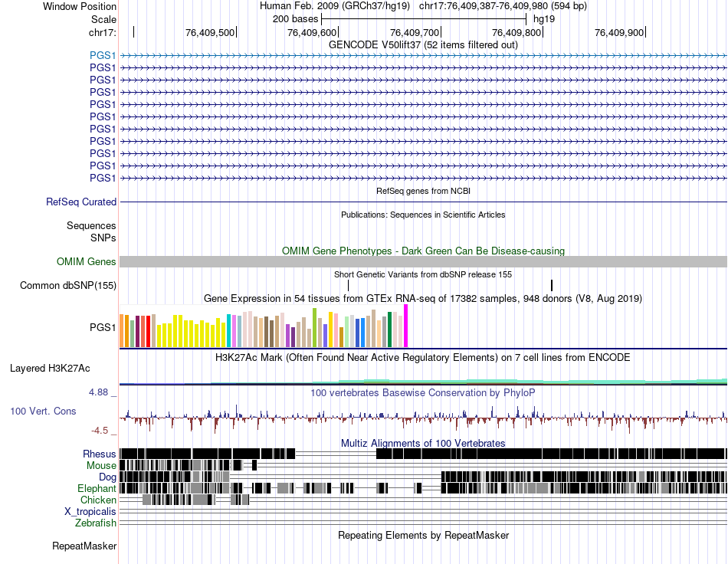Click the cyan GTEx expression bar
The image size is (728, 564).
229,330
